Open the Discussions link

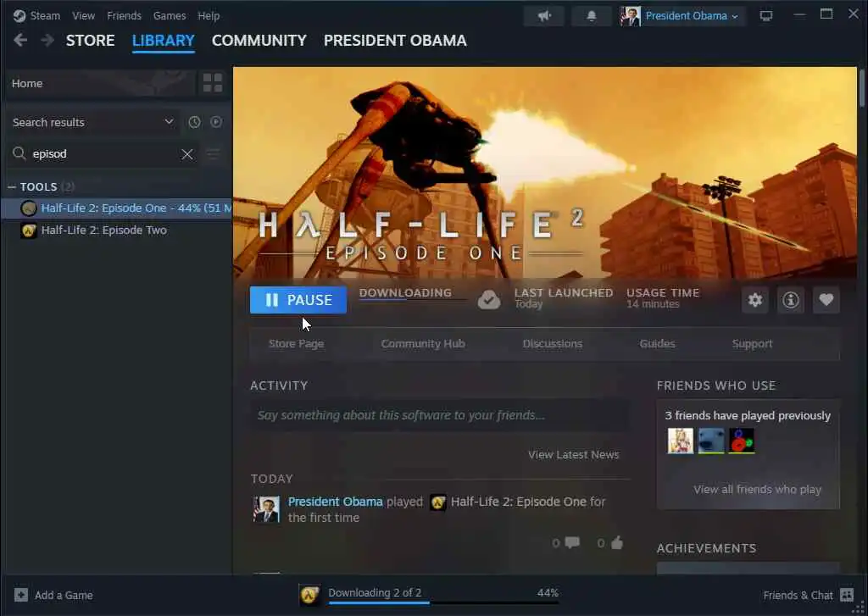pos(553,344)
